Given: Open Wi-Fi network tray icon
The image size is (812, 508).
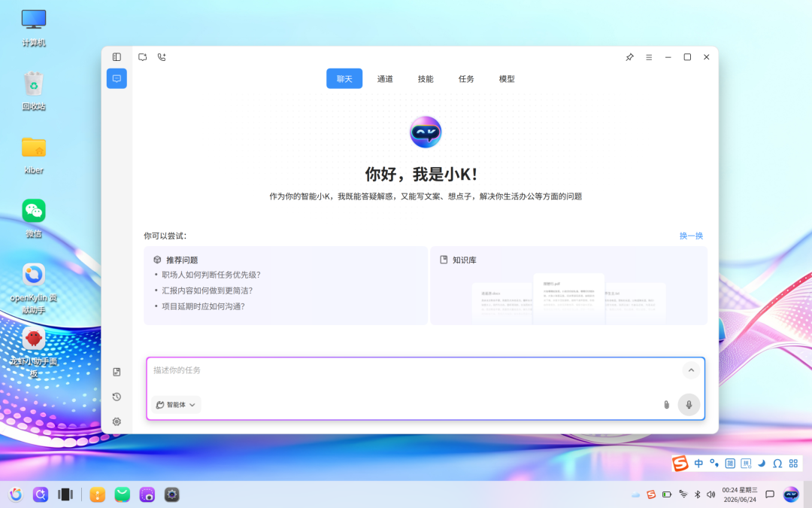Looking at the screenshot, I should point(683,494).
